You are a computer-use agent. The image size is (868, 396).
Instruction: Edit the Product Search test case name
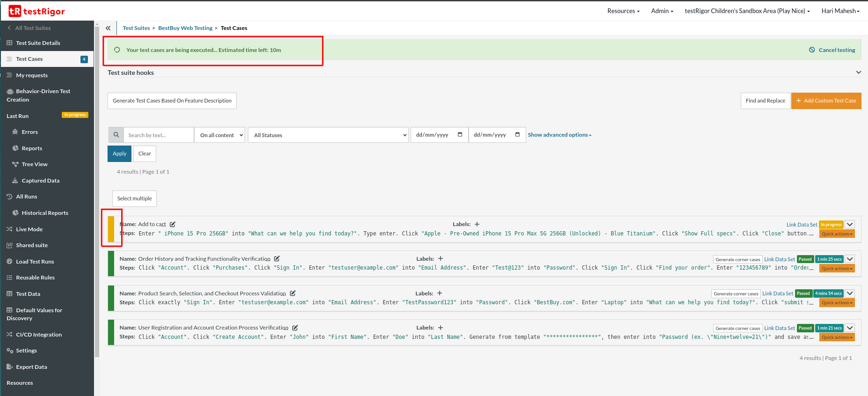(x=293, y=293)
